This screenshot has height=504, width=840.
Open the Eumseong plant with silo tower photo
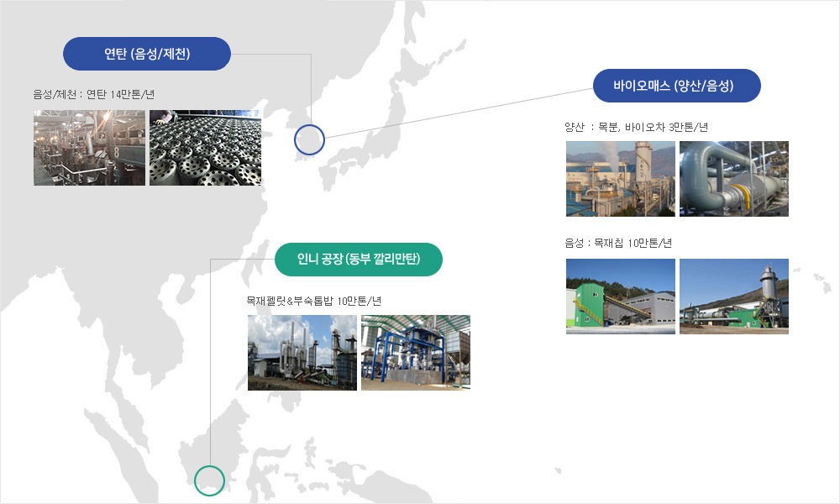coord(734,297)
